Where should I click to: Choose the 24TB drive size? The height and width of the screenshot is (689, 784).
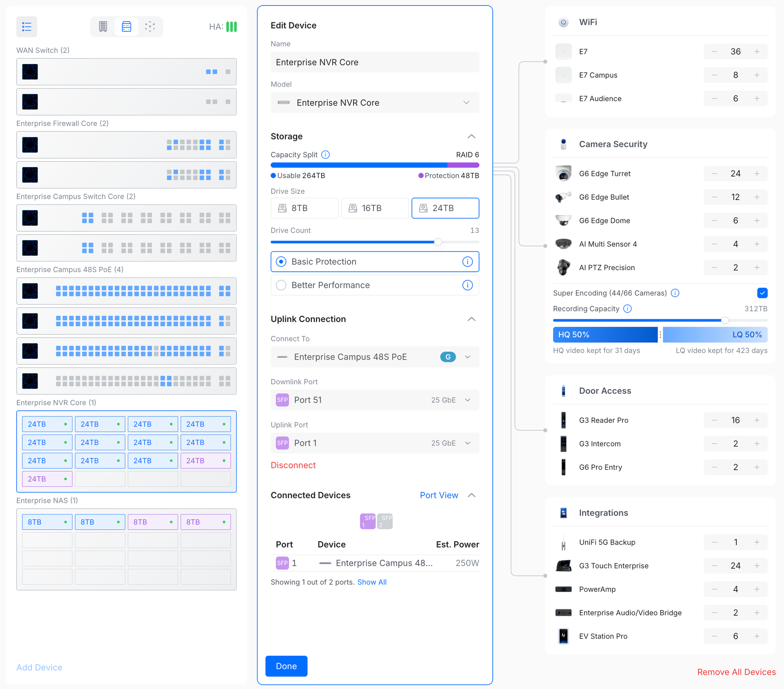point(445,208)
